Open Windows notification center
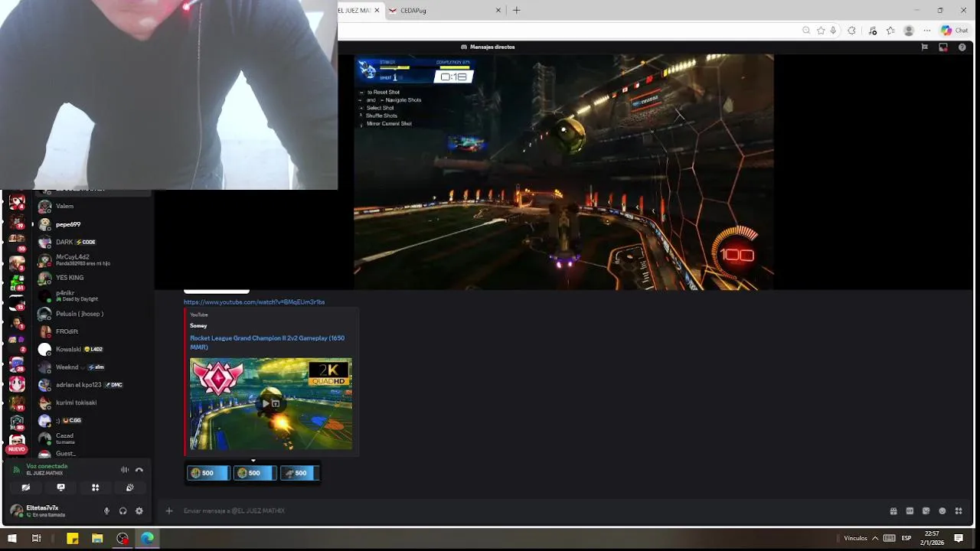Screen dimensions: 980x551 (x=959, y=538)
